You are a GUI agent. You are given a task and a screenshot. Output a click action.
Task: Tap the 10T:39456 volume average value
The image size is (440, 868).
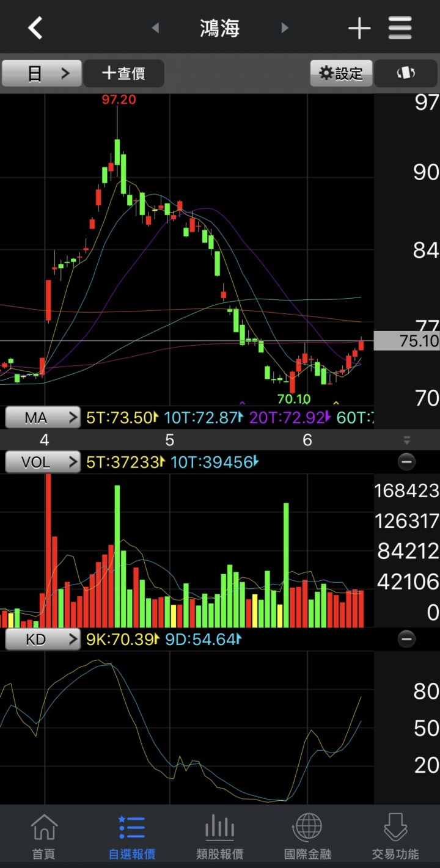(215, 462)
